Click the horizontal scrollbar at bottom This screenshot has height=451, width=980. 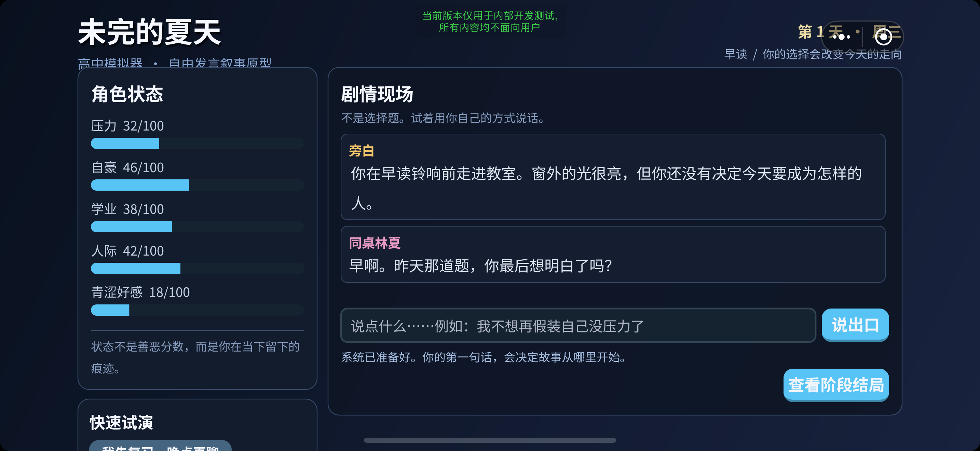pyautogui.click(x=490, y=440)
